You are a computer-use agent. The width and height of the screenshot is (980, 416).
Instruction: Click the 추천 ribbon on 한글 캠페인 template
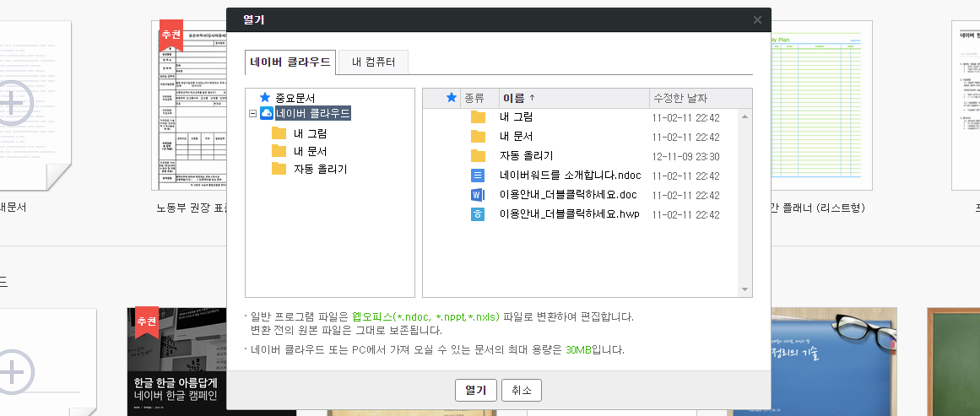click(147, 321)
